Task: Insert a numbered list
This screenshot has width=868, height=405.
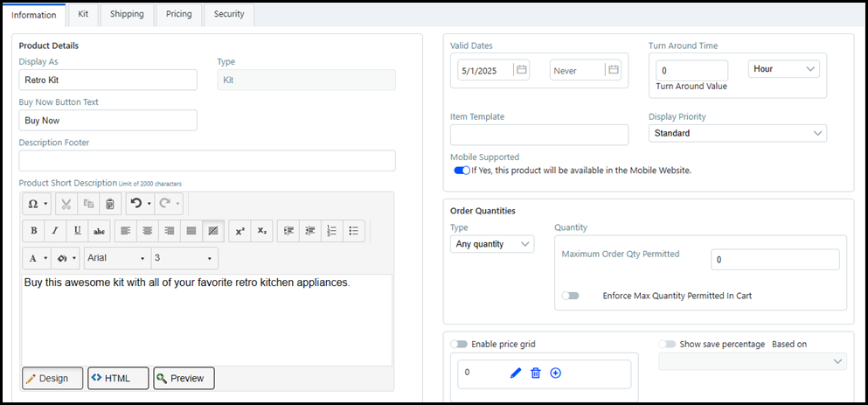Action: tap(331, 231)
